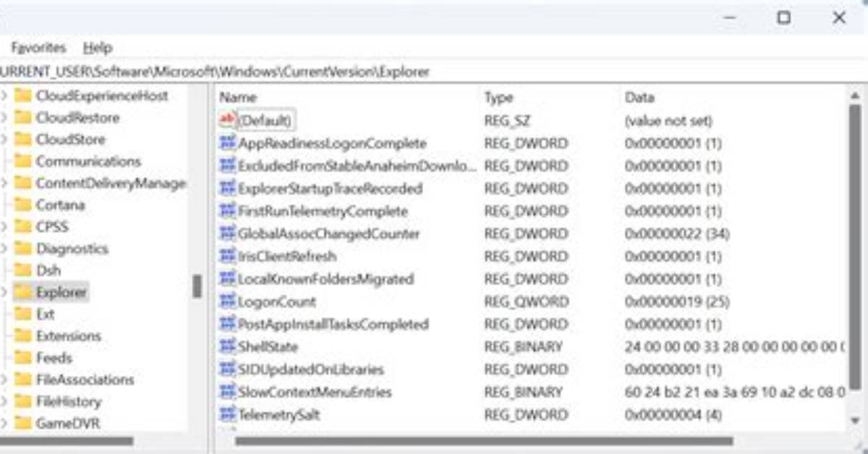Click the CloudExperienceHost folder icon
868x454 pixels.
23,95
